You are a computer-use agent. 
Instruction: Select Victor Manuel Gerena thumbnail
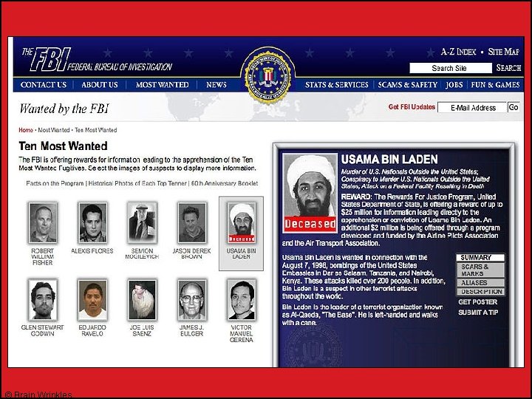241,300
